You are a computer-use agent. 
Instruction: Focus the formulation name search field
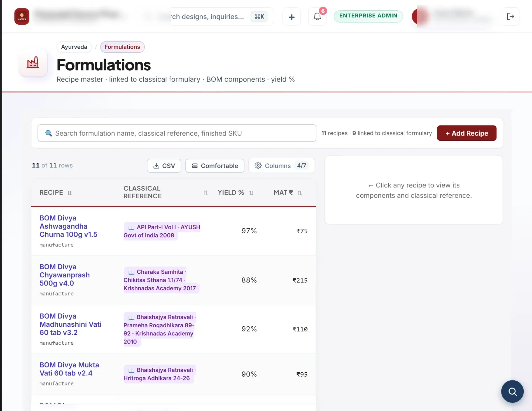pyautogui.click(x=177, y=133)
